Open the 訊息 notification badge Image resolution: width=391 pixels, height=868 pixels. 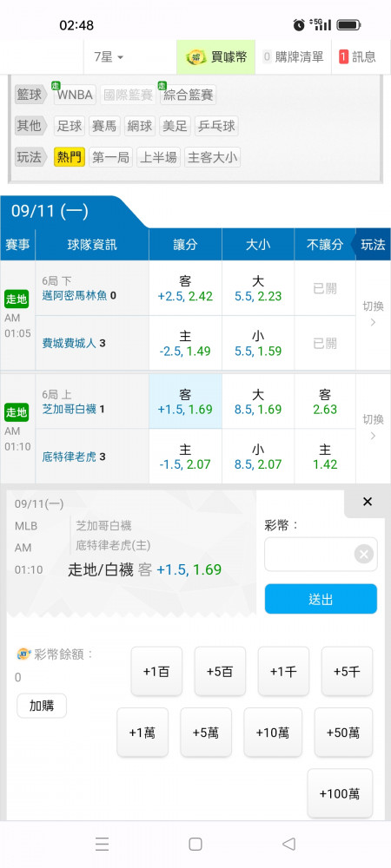(343, 56)
